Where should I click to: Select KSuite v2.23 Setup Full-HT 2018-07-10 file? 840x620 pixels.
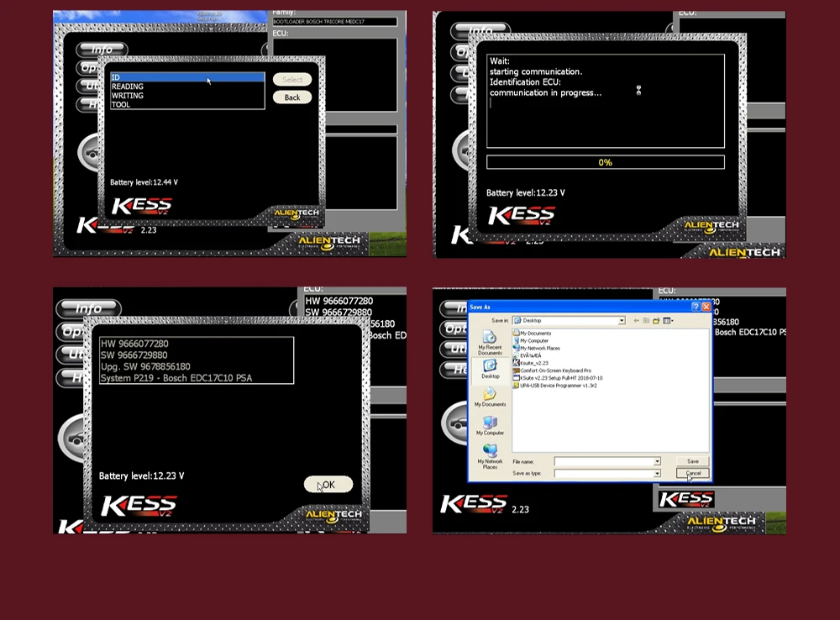[x=558, y=378]
